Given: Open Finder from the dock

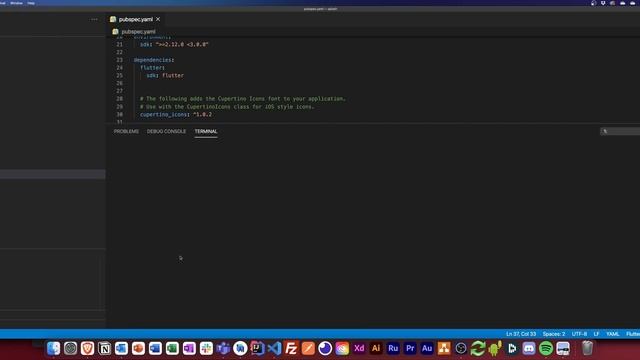Looking at the screenshot, I should tap(53, 348).
